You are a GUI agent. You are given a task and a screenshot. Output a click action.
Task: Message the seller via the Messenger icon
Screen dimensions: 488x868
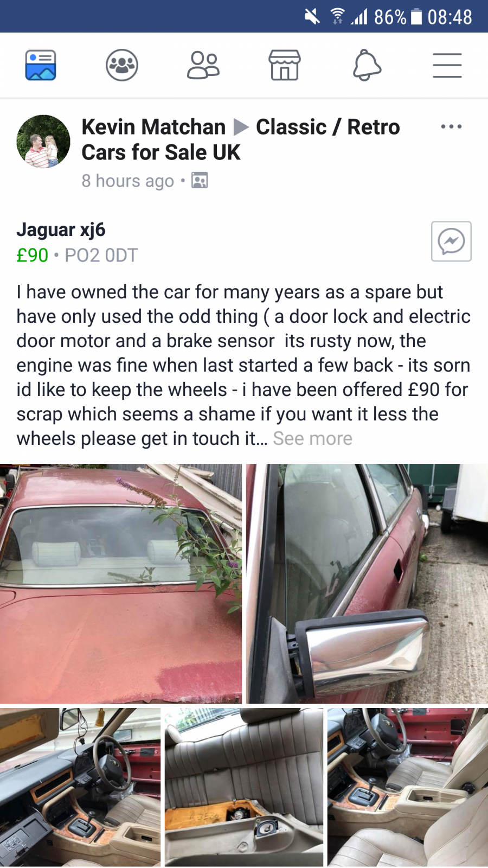(x=451, y=241)
